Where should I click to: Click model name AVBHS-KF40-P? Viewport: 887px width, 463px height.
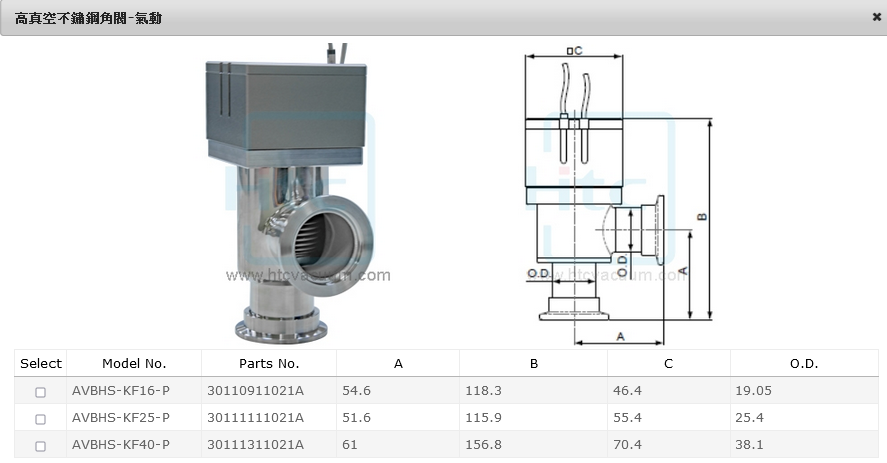(121, 445)
